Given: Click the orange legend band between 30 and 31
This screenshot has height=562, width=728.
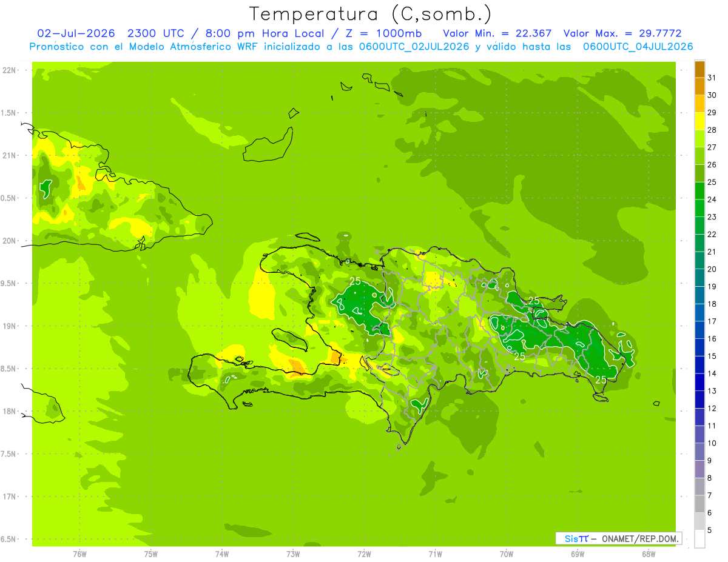Looking at the screenshot, I should point(699,86).
